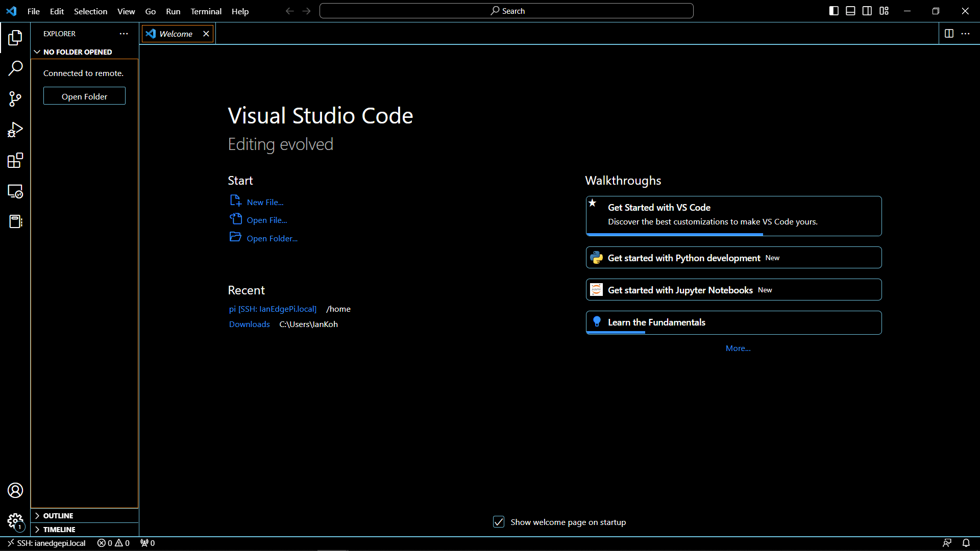The height and width of the screenshot is (551, 980).
Task: Click the Search command center box
Action: click(506, 11)
